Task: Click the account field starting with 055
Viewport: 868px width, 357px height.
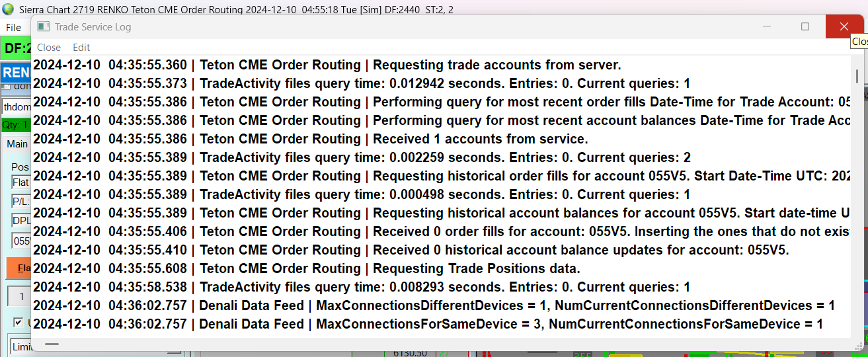Action: [21, 241]
